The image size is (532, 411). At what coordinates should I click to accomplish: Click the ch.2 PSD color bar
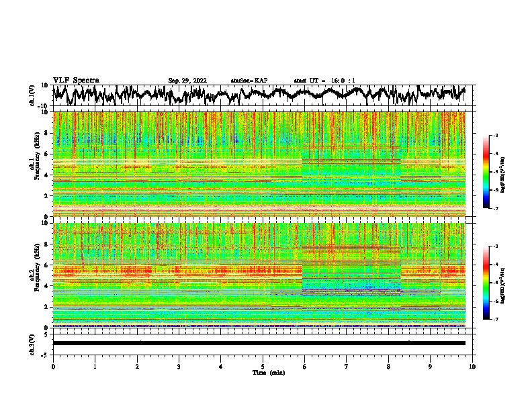pos(486,283)
